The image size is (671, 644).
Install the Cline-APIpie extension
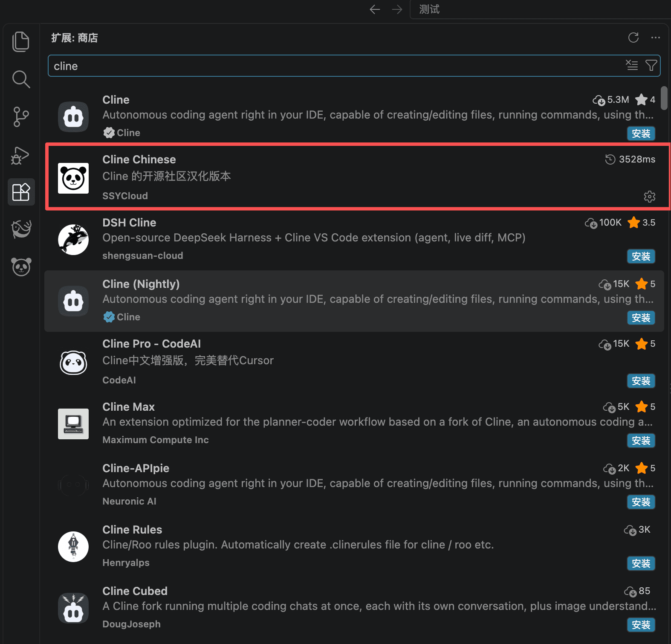click(641, 502)
